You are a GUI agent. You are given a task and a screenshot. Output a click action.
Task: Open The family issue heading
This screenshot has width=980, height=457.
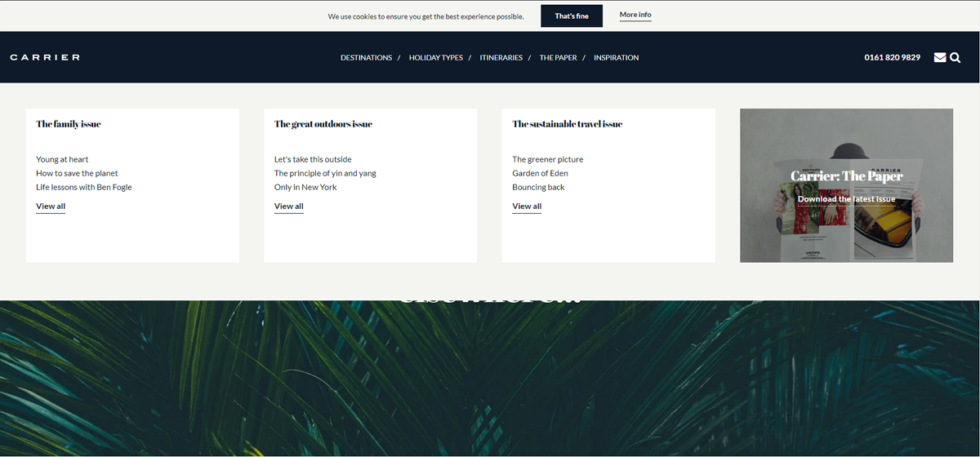click(x=69, y=124)
